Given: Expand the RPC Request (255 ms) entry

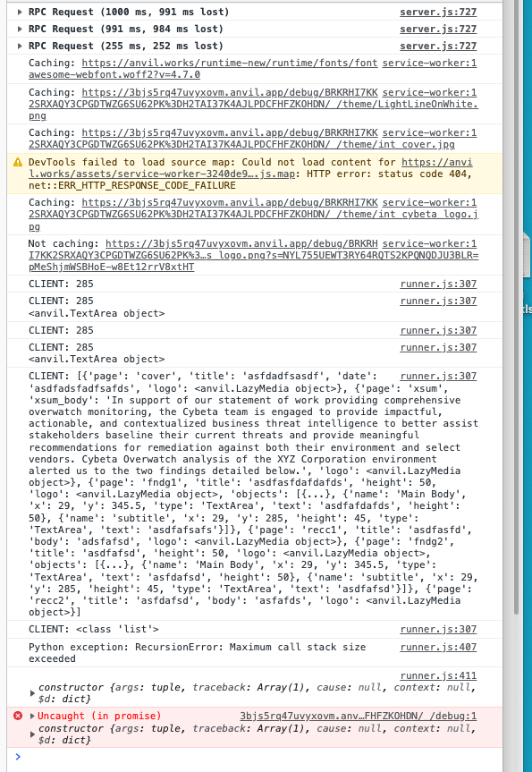Looking at the screenshot, I should click(x=20, y=46).
